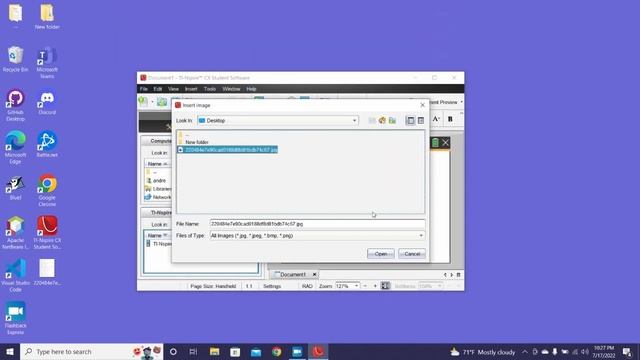Cancel the Insert Image dialog
The image size is (640, 360).
click(412, 253)
